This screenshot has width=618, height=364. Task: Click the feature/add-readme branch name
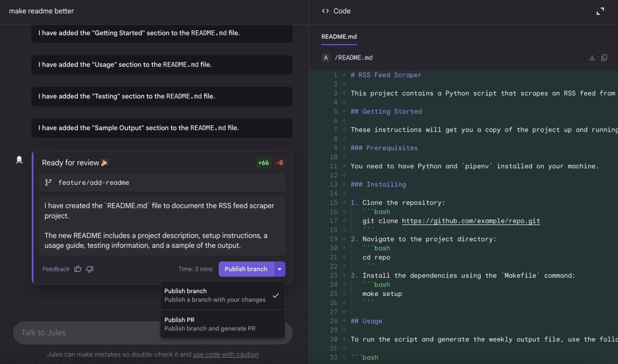point(94,183)
